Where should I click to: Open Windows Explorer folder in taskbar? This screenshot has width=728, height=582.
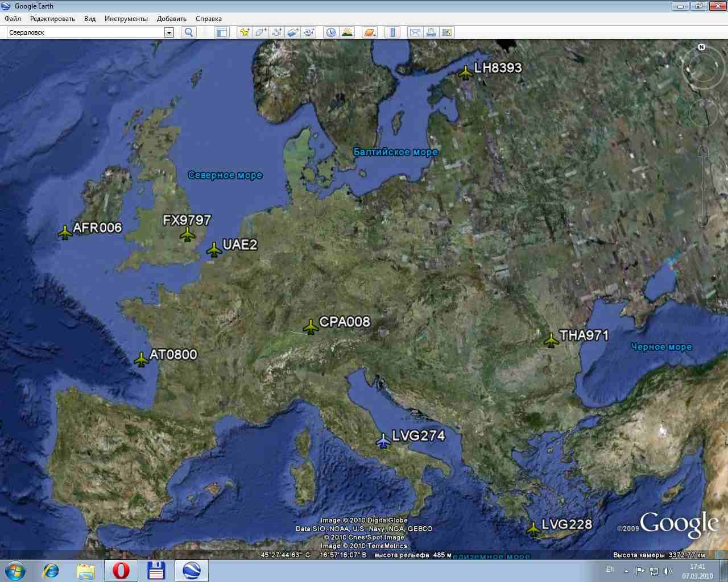pos(86,571)
